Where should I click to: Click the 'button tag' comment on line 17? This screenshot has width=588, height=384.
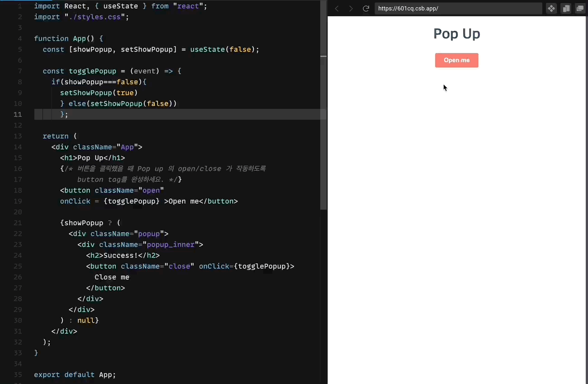129,179
